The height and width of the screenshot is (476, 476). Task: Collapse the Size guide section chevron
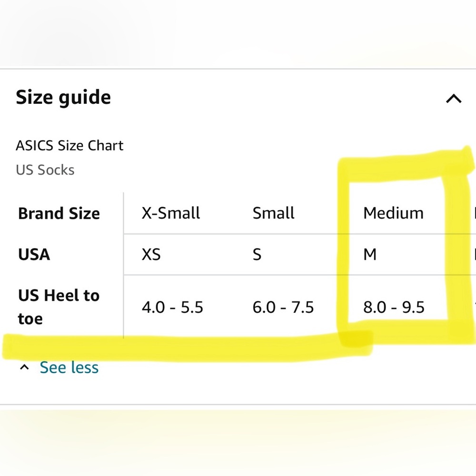click(x=454, y=99)
